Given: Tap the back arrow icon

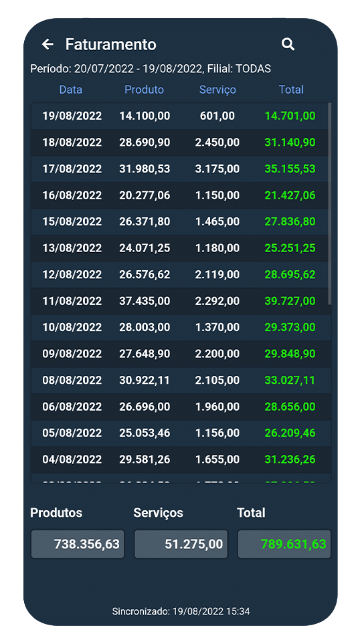Looking at the screenshot, I should [x=48, y=44].
